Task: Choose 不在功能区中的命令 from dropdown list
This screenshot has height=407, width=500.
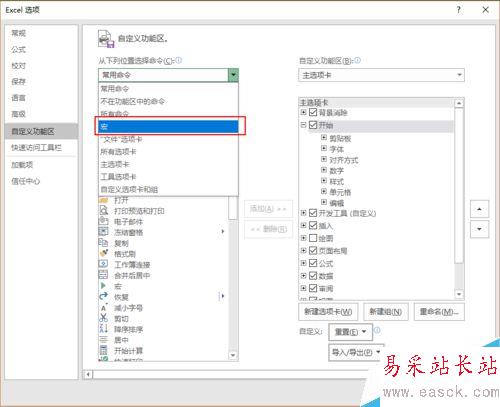Action: (x=169, y=101)
